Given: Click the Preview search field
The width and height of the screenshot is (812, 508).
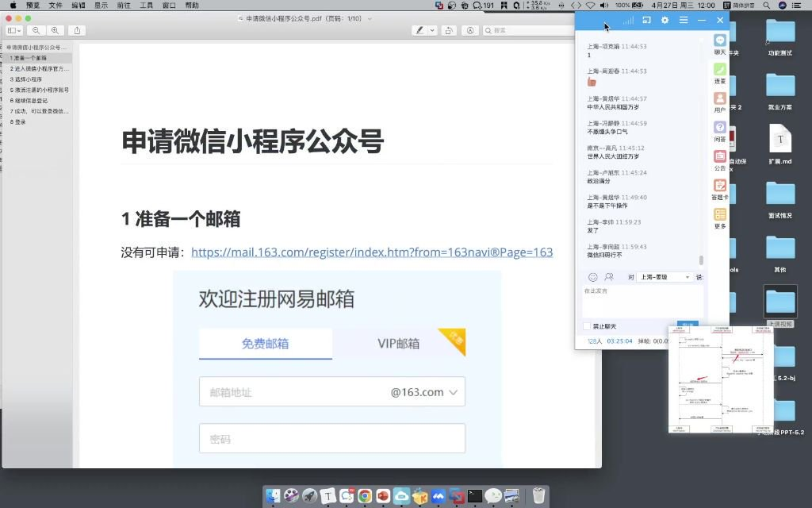Looking at the screenshot, I should tap(528, 31).
